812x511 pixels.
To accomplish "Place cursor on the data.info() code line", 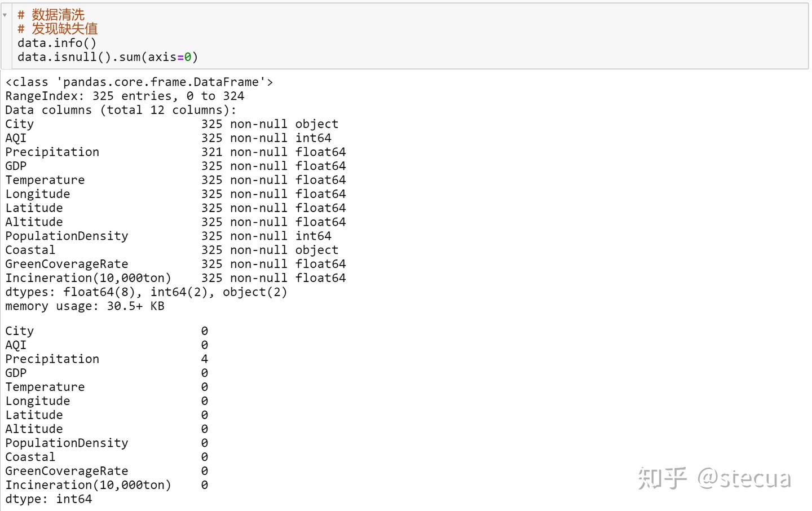I will pyautogui.click(x=57, y=43).
